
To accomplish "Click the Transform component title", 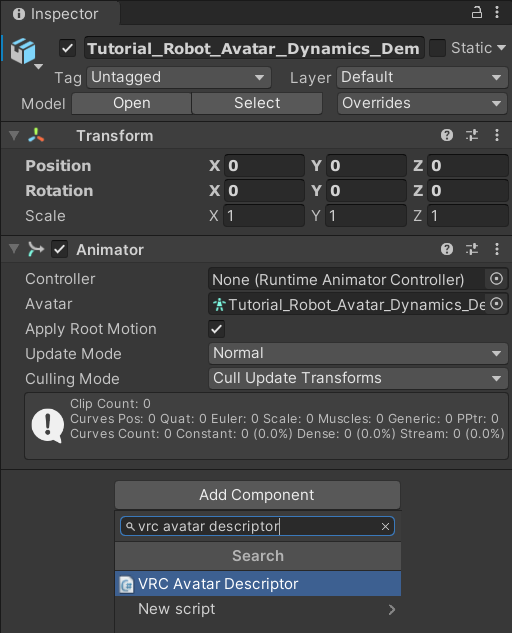I will pyautogui.click(x=115, y=136).
